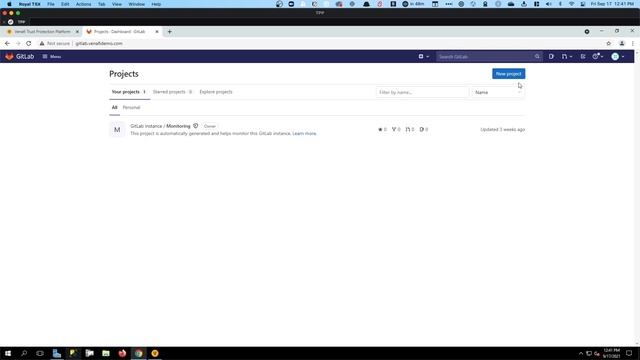Bookmark the page with the star icon

(x=609, y=43)
